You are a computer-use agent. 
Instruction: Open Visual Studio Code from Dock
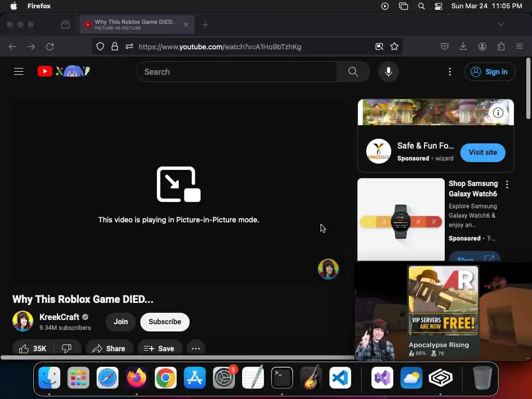click(x=340, y=377)
